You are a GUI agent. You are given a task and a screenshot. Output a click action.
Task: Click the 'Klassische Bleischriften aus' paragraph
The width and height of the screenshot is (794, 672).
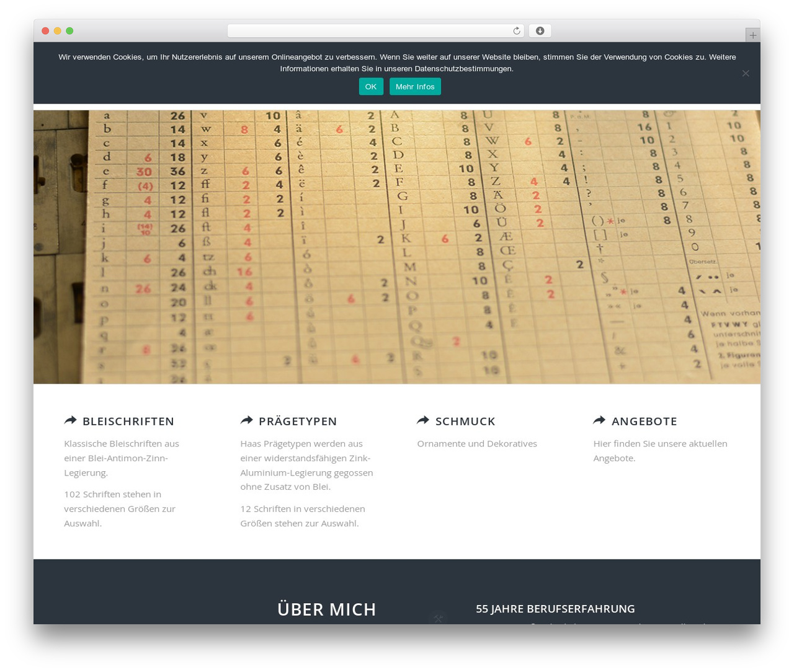pyautogui.click(x=122, y=458)
